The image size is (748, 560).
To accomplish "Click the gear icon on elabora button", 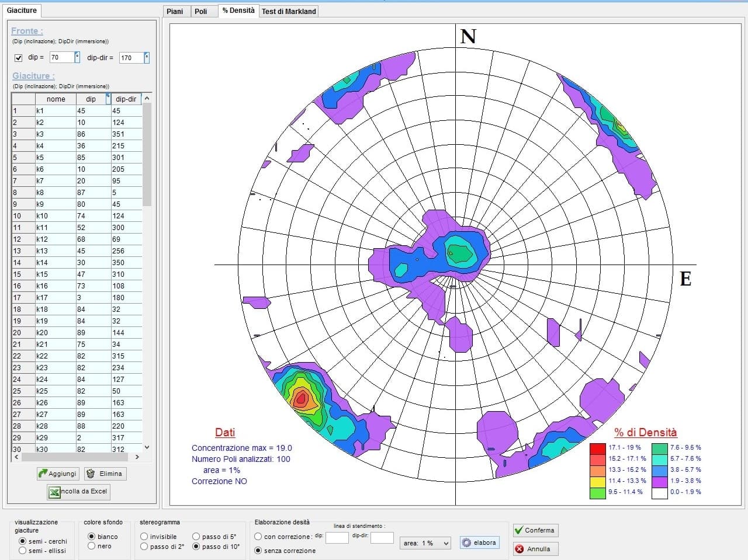I will [466, 542].
